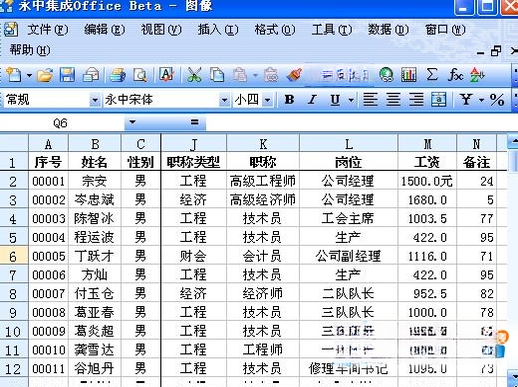Click the Open folder icon
The image size is (518, 387).
pos(45,75)
